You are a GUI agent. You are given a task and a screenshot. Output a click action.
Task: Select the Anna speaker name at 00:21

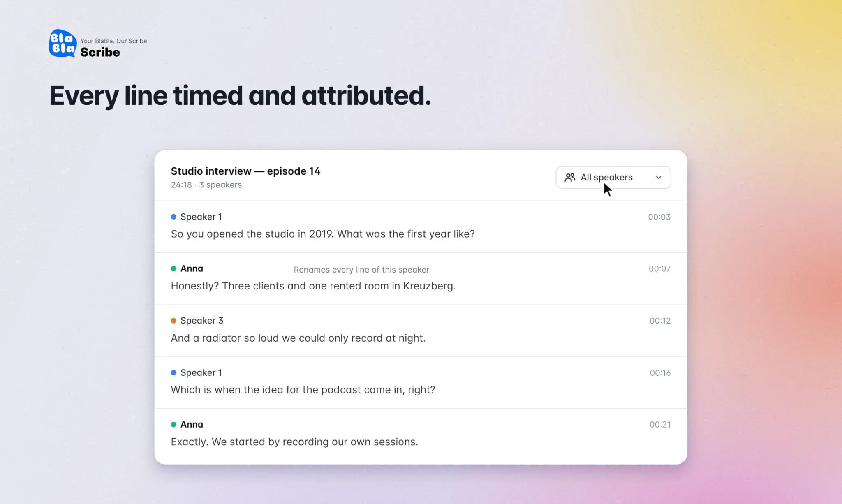tap(192, 424)
